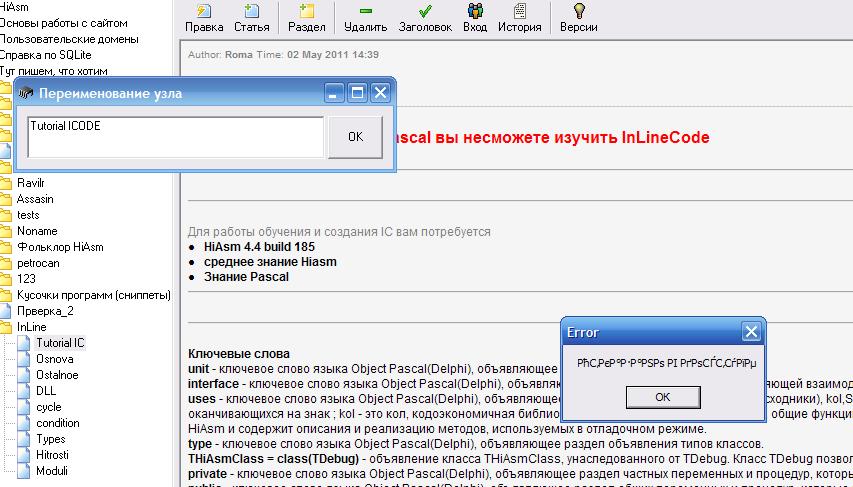Confirm rename with the dialog's OK button
Screen dimensions: 853x487
(x=355, y=137)
